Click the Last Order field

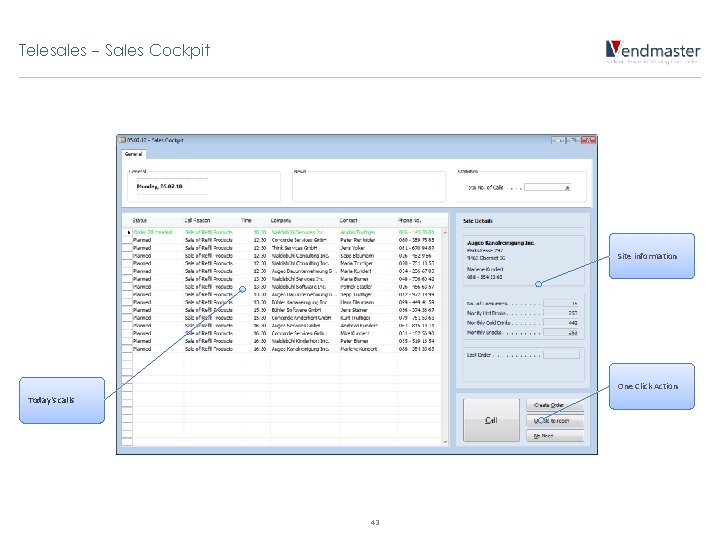click(562, 355)
